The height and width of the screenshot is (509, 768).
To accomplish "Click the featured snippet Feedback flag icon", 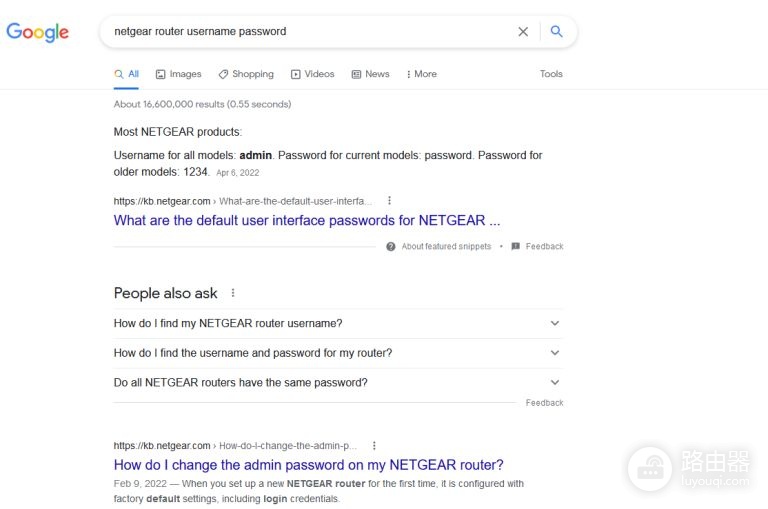I will 515,246.
